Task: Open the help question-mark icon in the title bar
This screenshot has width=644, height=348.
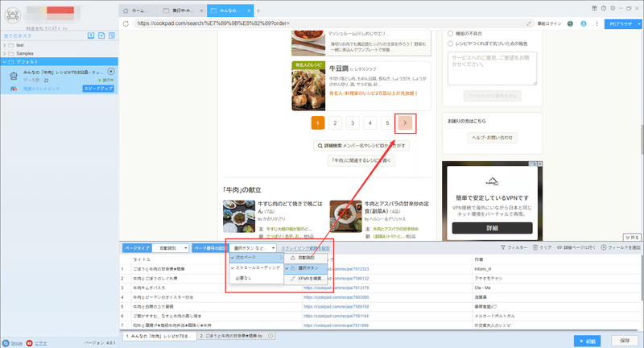Action: (x=603, y=8)
